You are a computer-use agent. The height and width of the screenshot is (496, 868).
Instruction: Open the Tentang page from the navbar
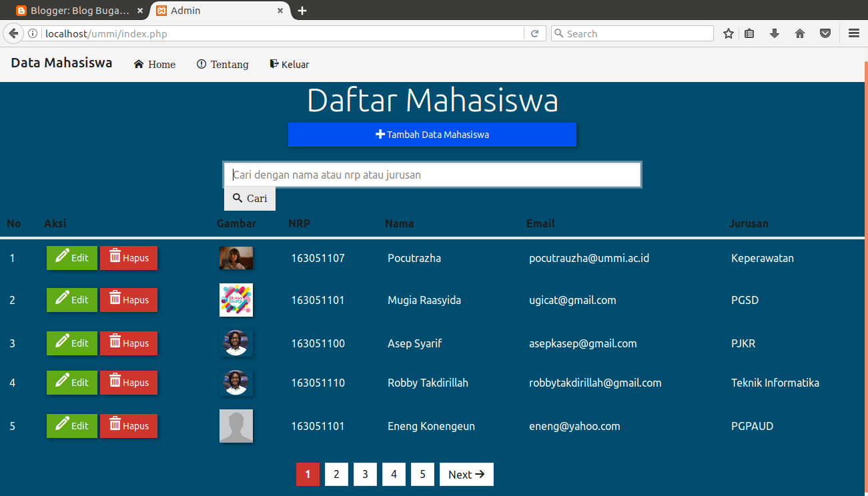coord(229,64)
